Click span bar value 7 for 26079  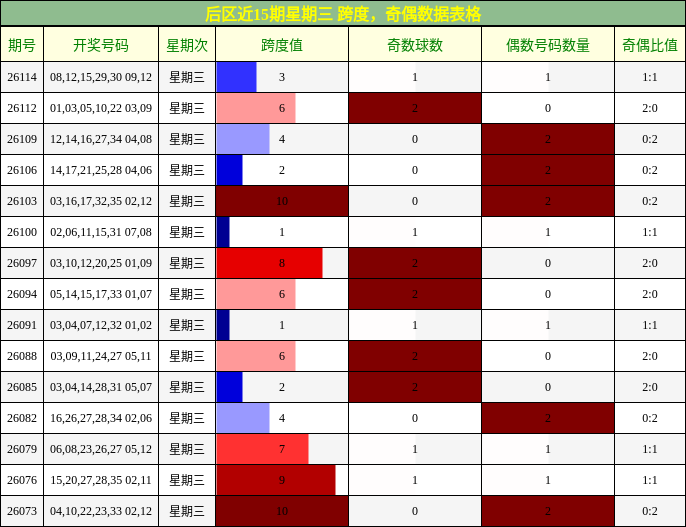click(x=282, y=449)
